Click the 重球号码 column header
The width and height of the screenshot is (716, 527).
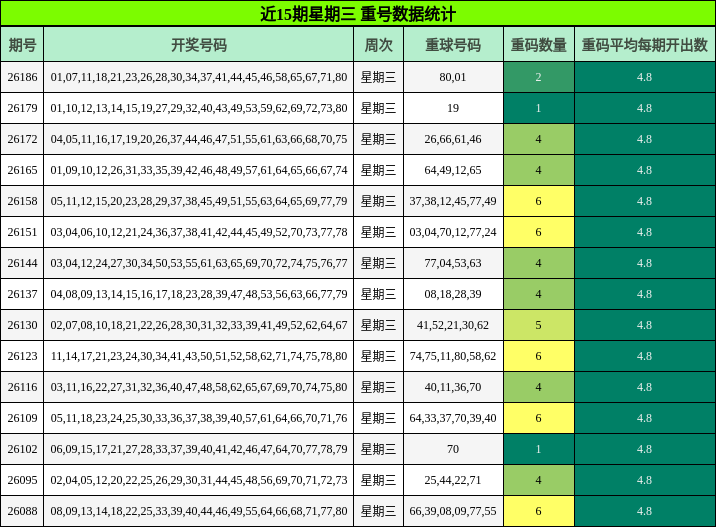(453, 45)
